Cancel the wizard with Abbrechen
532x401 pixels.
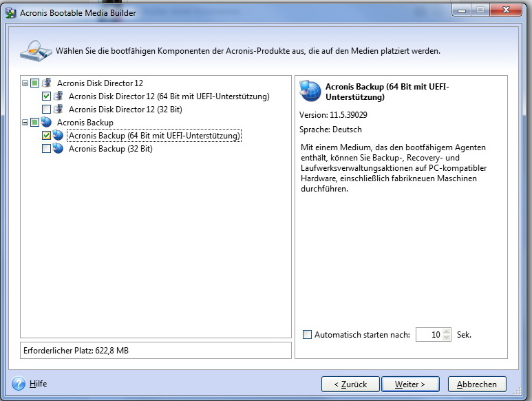click(x=477, y=384)
